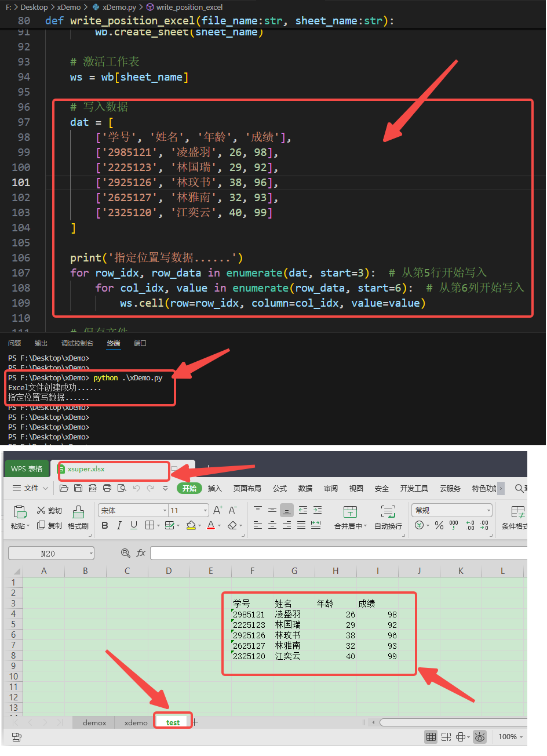Decrease font size with the A- icon
This screenshot has width=547, height=756.
tap(232, 510)
